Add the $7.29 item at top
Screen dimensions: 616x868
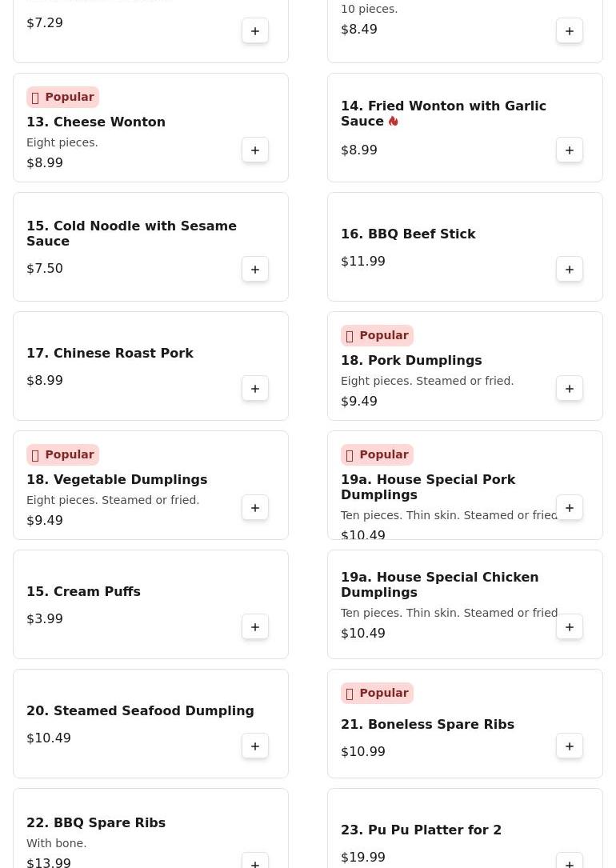[x=255, y=31]
